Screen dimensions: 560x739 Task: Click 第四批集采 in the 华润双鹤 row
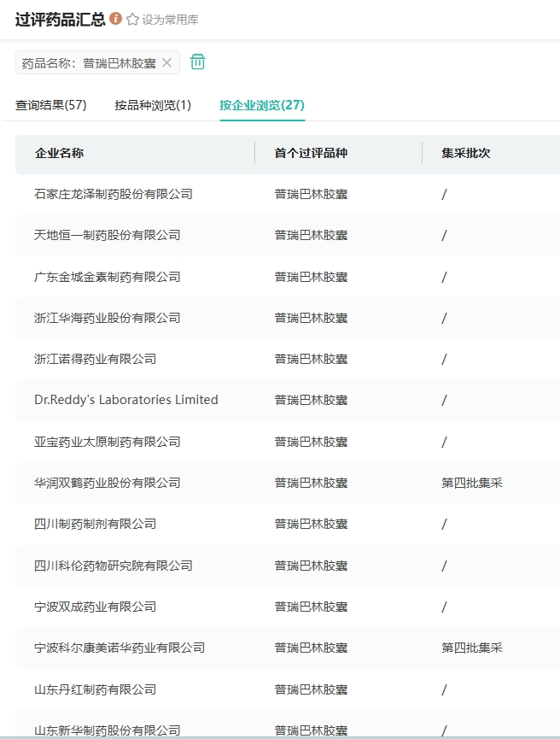pyautogui.click(x=472, y=483)
